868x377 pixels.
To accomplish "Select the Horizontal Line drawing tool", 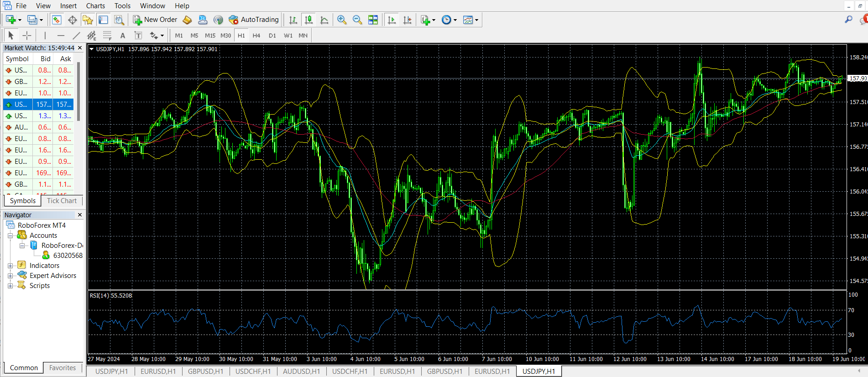I will point(61,35).
